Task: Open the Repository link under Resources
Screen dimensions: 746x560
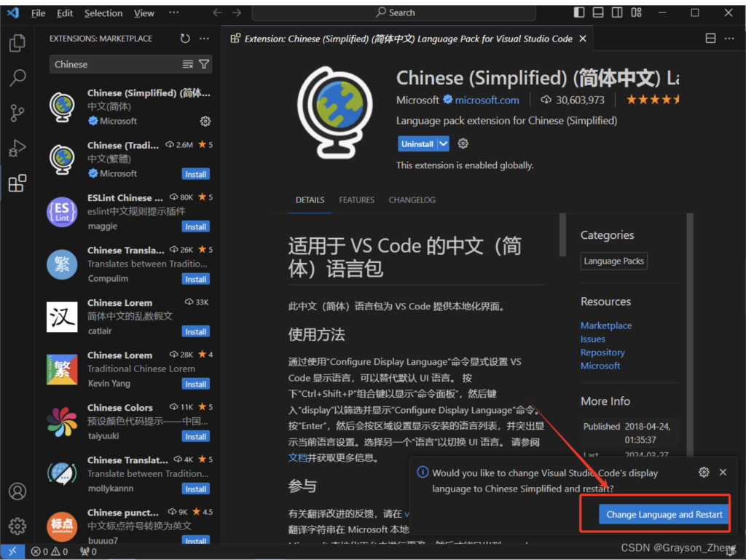Action: pyautogui.click(x=602, y=352)
